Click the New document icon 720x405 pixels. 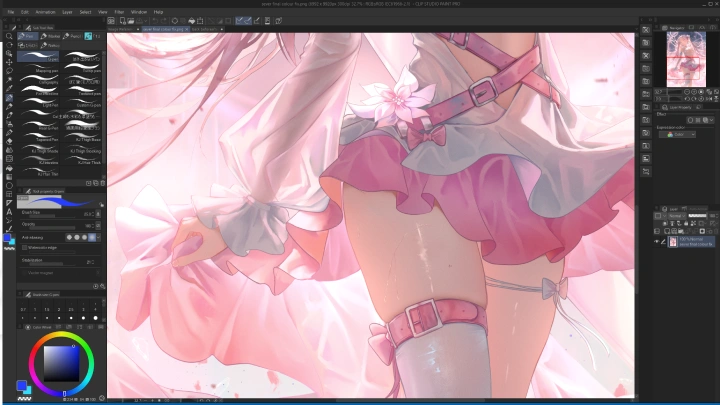click(123, 21)
